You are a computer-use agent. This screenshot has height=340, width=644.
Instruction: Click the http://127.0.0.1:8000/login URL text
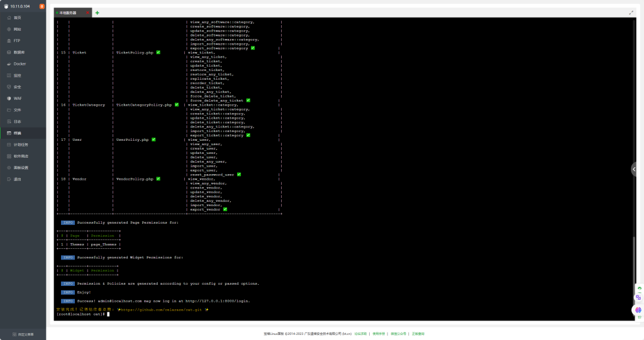(x=217, y=301)
